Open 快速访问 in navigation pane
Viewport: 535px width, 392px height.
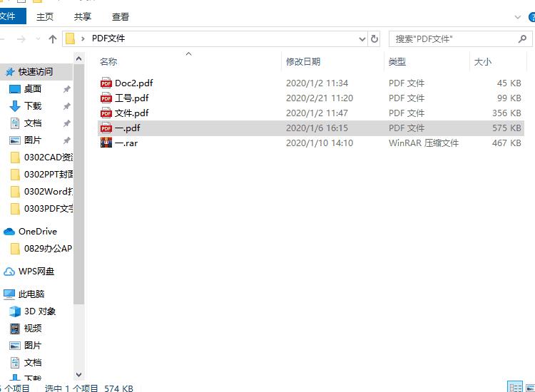point(36,71)
